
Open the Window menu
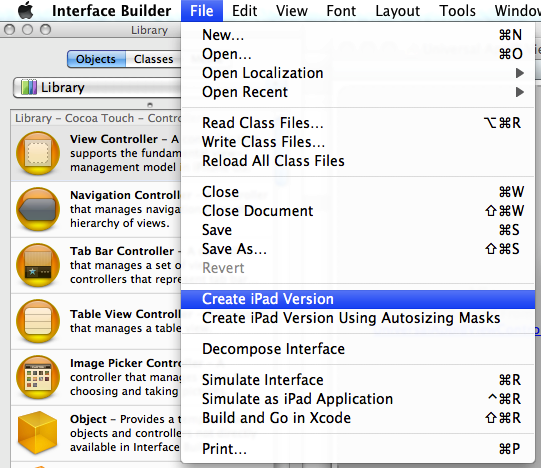tap(518, 11)
